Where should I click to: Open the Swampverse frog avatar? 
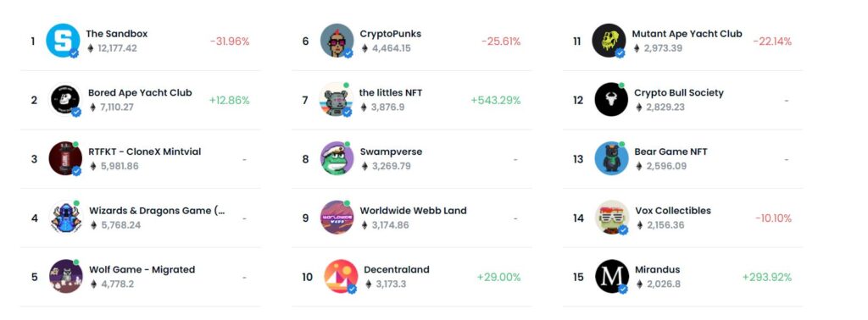(337, 158)
